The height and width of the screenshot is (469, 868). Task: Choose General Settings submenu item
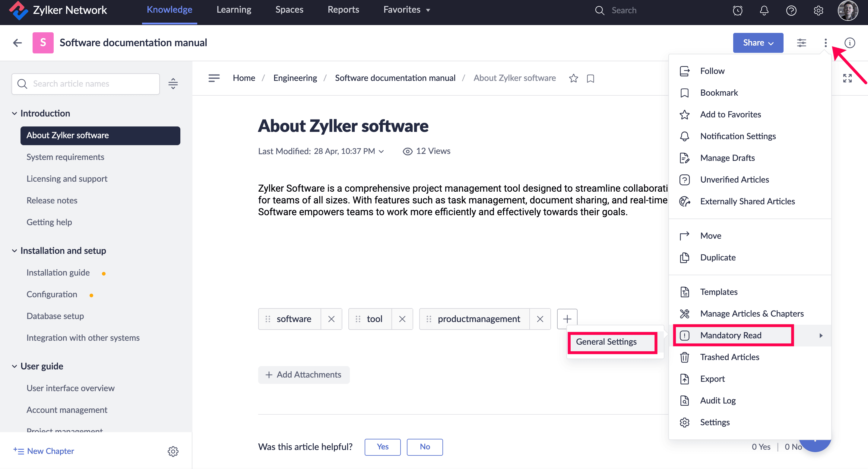(x=606, y=342)
